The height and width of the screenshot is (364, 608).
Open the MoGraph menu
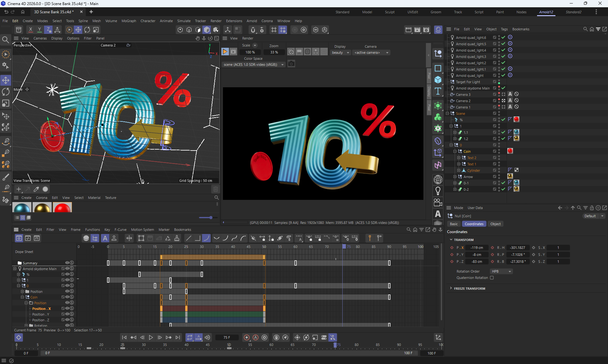pos(129,21)
